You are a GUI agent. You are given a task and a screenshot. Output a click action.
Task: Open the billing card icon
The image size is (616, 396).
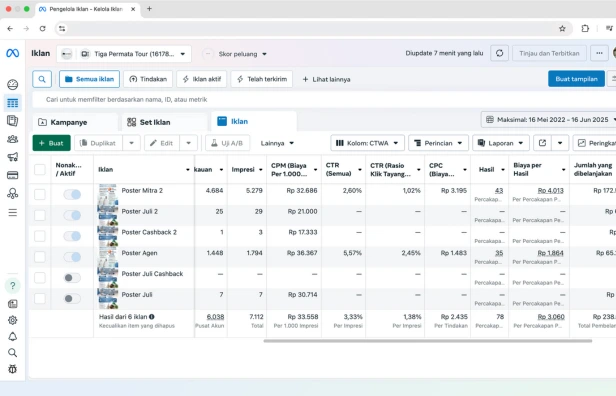13,175
